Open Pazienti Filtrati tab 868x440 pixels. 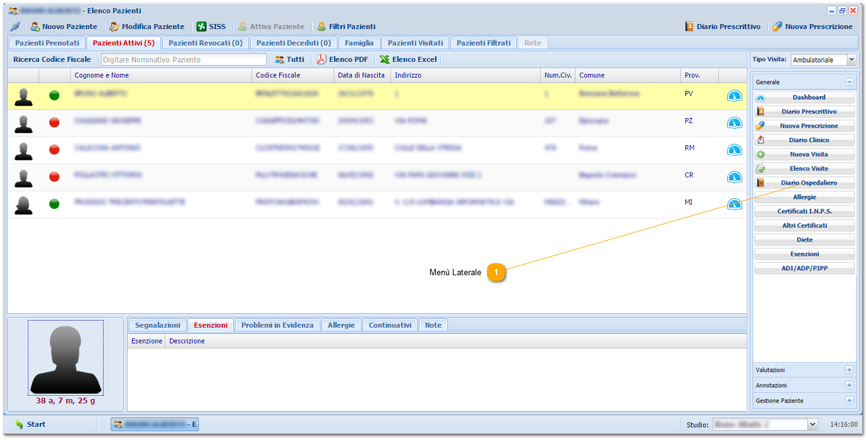pyautogui.click(x=483, y=43)
